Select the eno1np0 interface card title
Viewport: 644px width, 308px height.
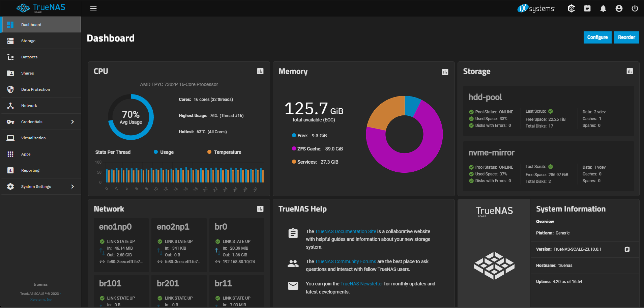(115, 227)
